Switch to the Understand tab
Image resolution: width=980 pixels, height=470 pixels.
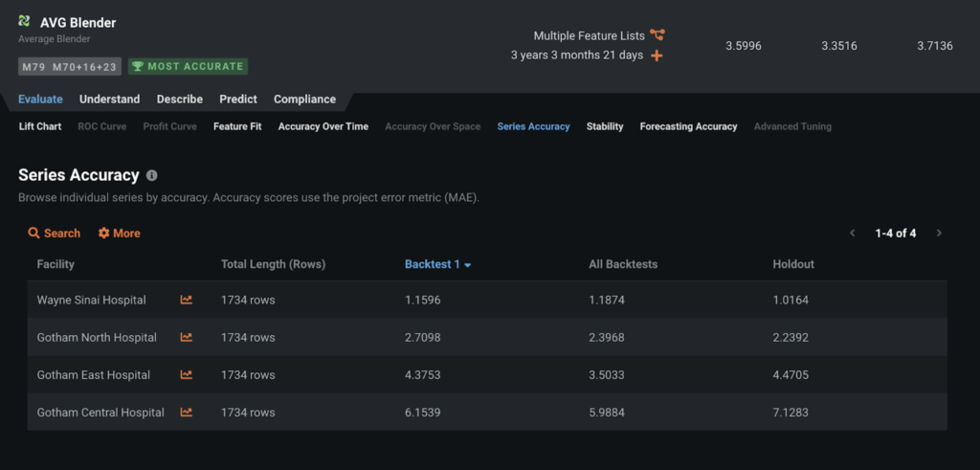(x=109, y=100)
